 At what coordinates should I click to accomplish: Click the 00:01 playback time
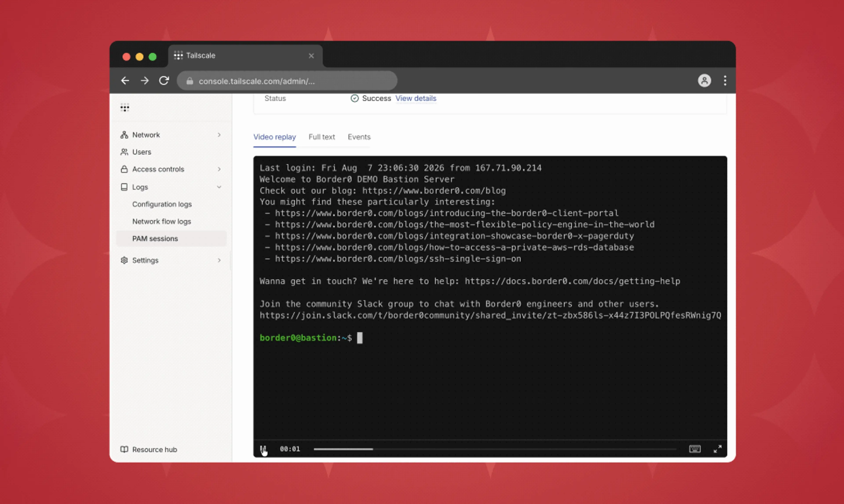[x=290, y=449]
